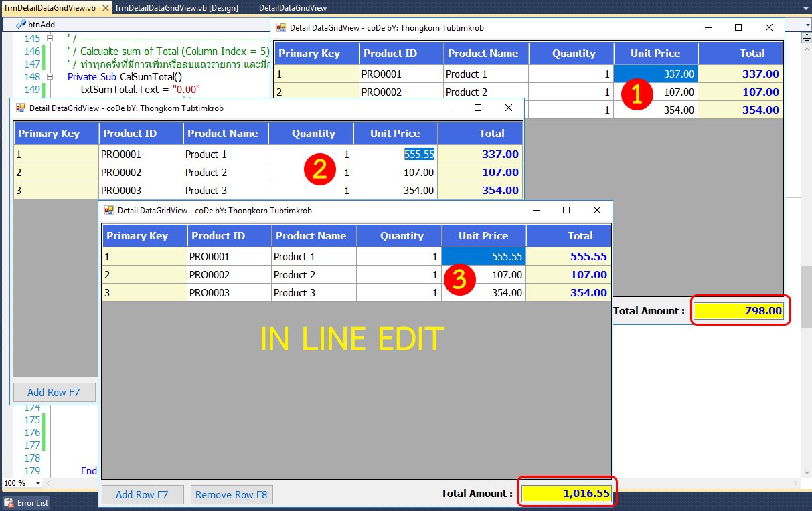
Task: Click the yellow Total Amount field showing 1,016.55
Action: click(x=566, y=494)
